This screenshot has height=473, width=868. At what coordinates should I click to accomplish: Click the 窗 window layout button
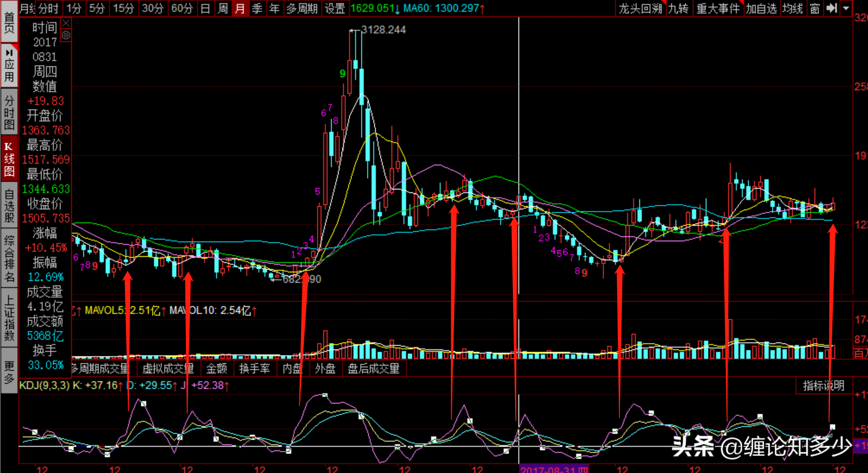814,8
